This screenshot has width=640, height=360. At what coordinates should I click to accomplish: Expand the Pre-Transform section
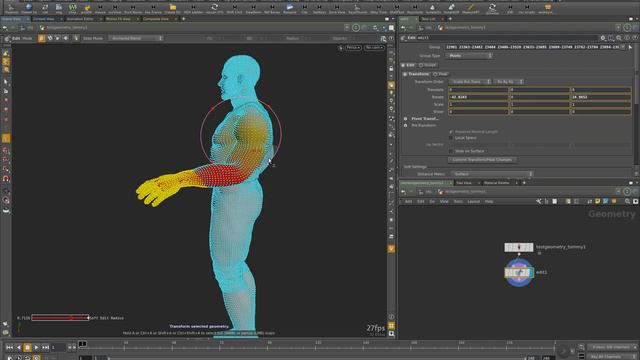[x=406, y=125]
